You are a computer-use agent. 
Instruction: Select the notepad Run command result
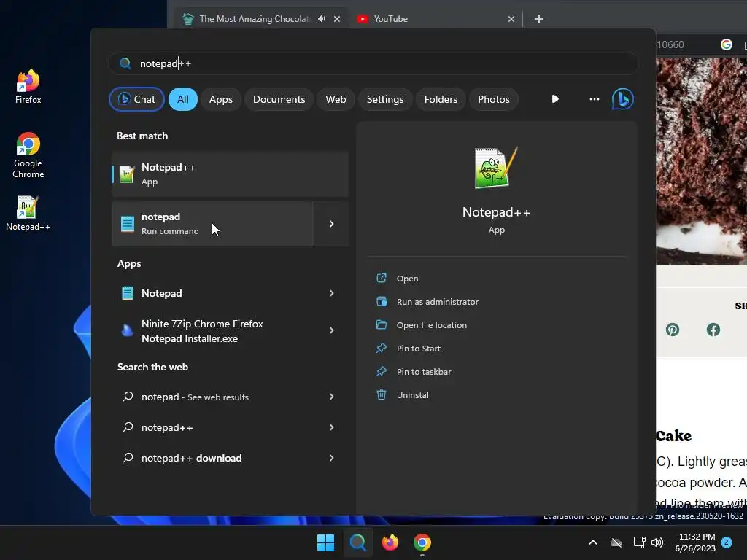point(213,224)
